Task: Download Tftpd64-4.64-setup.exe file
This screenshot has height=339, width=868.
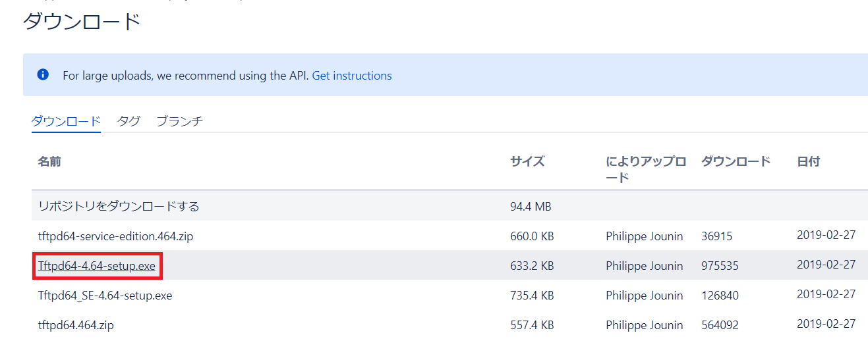Action: point(97,266)
